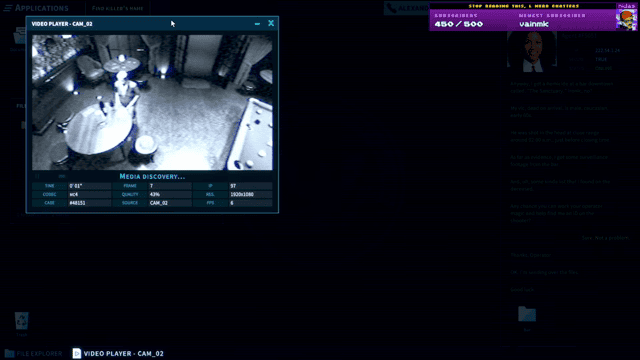Click the CAM_02 surveillance footage frame
The image size is (640, 360).
[x=152, y=102]
